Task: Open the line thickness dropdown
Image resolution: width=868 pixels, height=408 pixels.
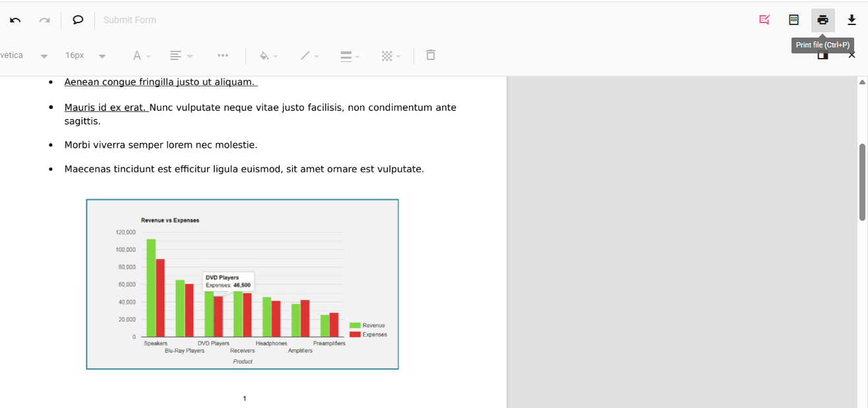Action: click(350, 56)
